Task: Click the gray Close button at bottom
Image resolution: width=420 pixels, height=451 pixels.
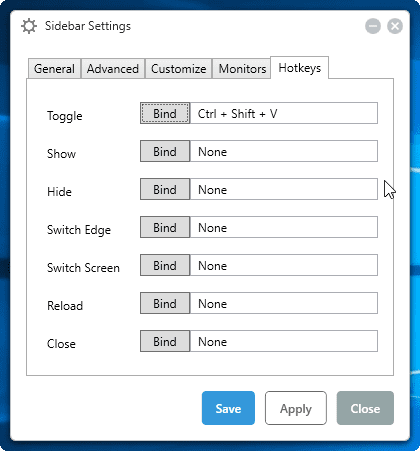Action: click(x=365, y=408)
